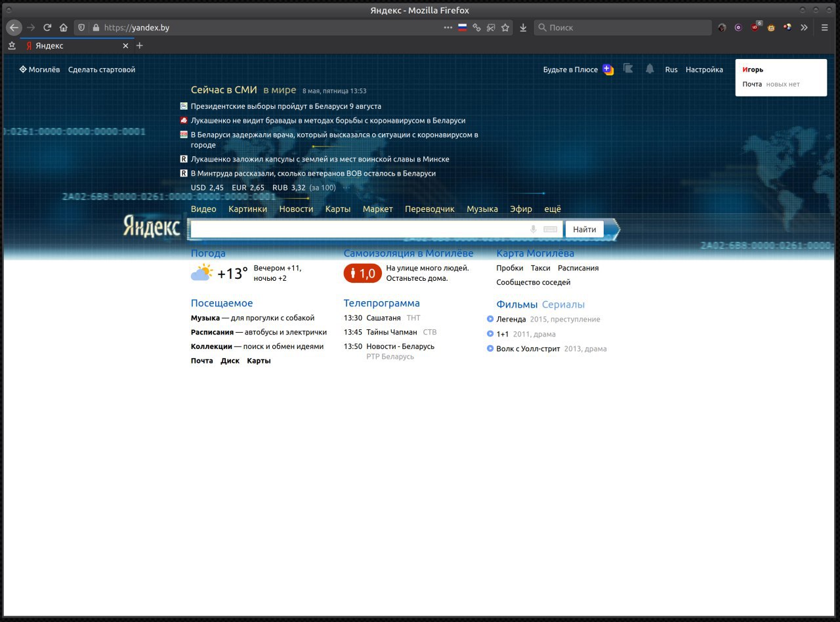Click the padlock site security icon

pyautogui.click(x=96, y=28)
